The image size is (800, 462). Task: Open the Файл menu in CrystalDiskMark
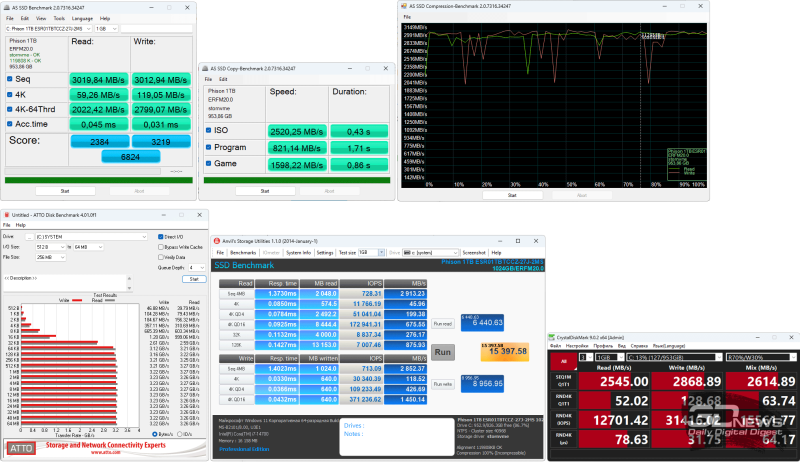[555, 346]
